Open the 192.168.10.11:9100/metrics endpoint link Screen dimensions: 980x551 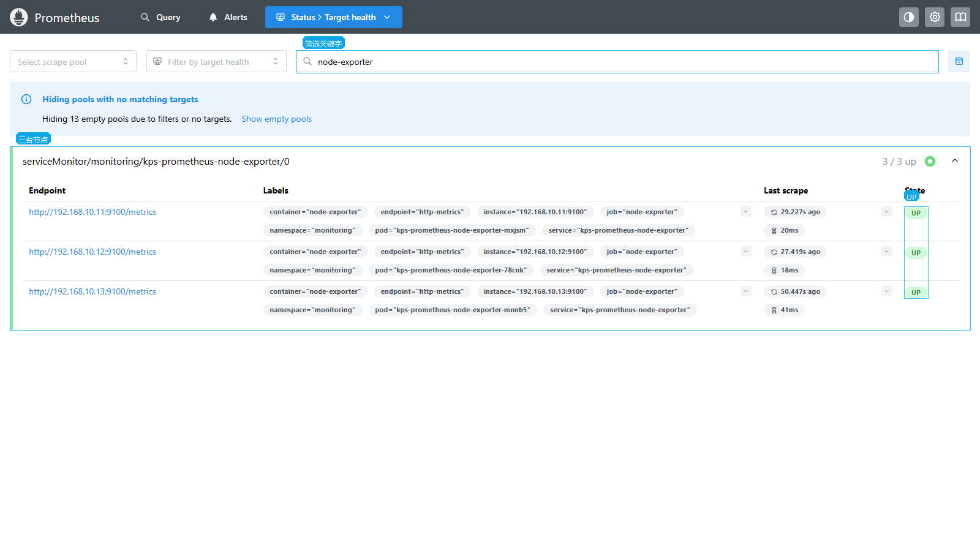92,212
